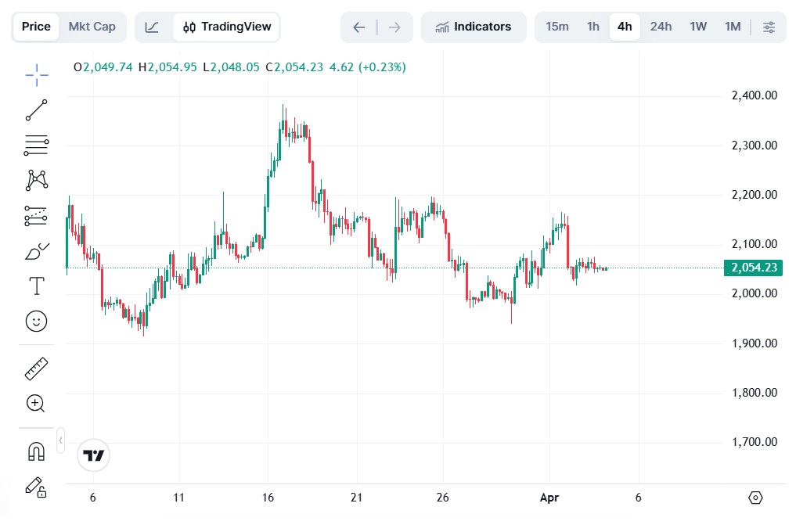Switch to simple line chart view

click(x=152, y=27)
